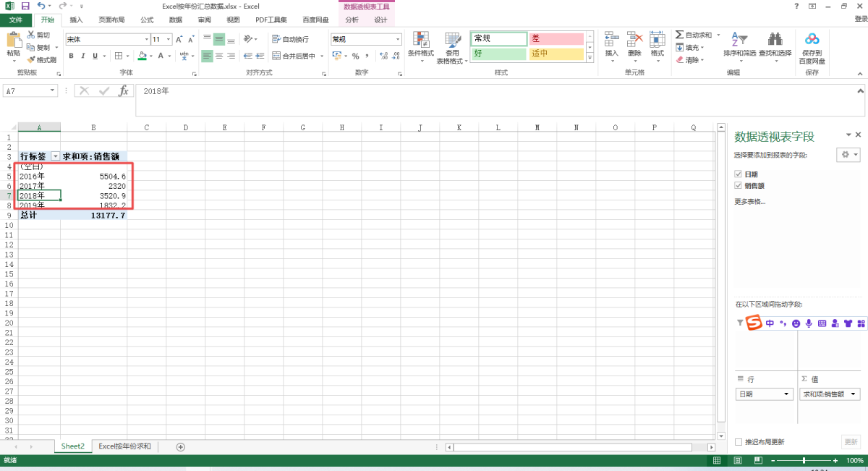Expand the 行标签 filter dropdown
The image size is (868, 471).
tap(55, 156)
